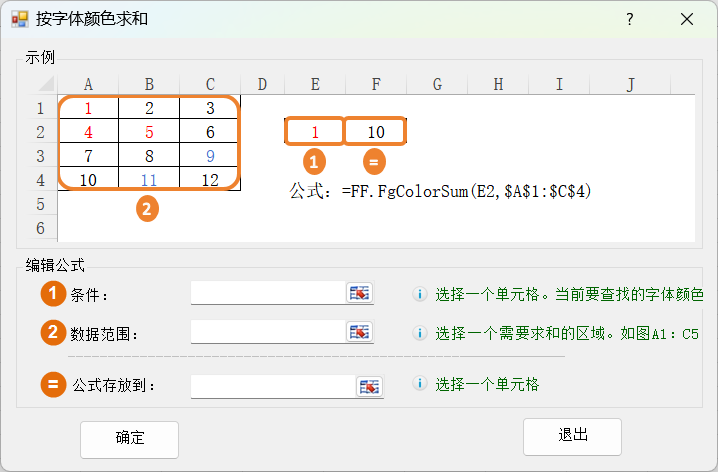Close the 按字体颜色求和 dialog
The width and height of the screenshot is (718, 472).
pos(687,19)
